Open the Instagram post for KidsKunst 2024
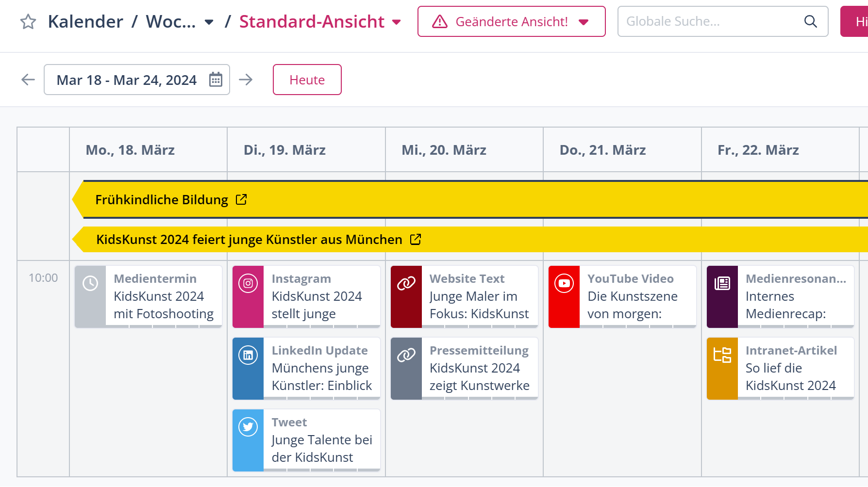This screenshot has width=868, height=487. 248,283
